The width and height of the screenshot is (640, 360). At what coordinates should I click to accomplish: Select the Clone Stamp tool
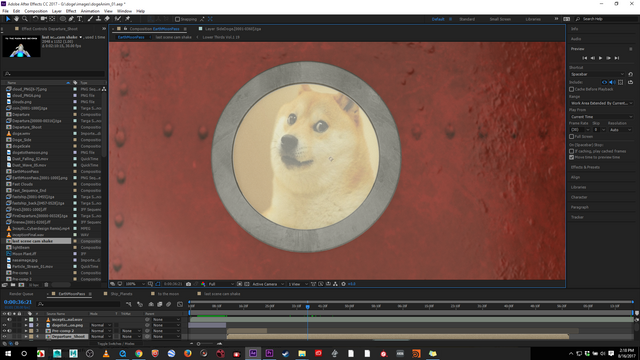click(x=98, y=19)
